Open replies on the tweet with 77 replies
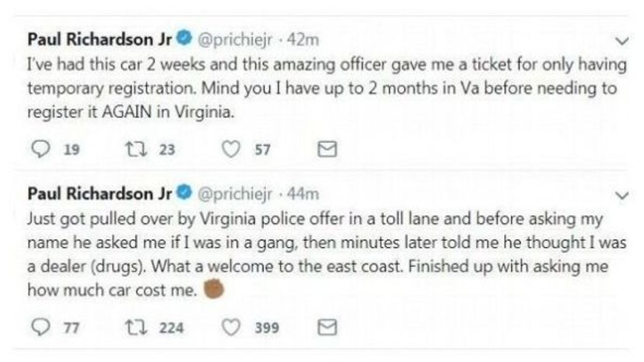Viewport: 644px width, 362px height. click(x=38, y=328)
